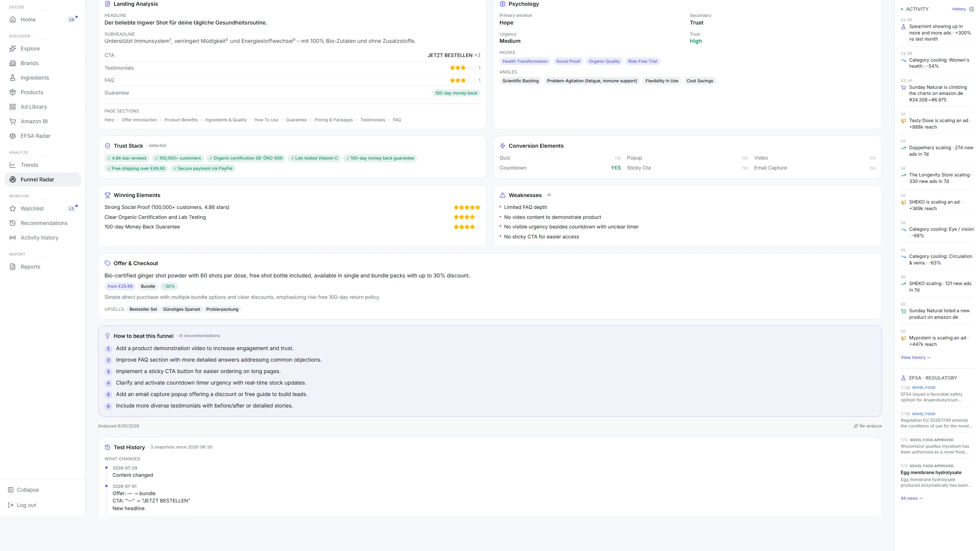Click the Activity history broadcast icon
The image size is (980, 551).
(x=13, y=238)
